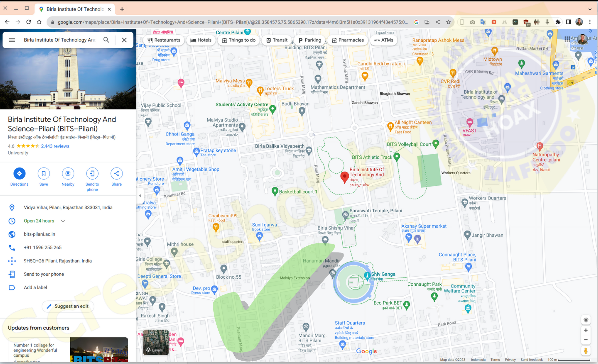Click the browser Back arrow
Screen dimensions: 598x364
(7, 22)
